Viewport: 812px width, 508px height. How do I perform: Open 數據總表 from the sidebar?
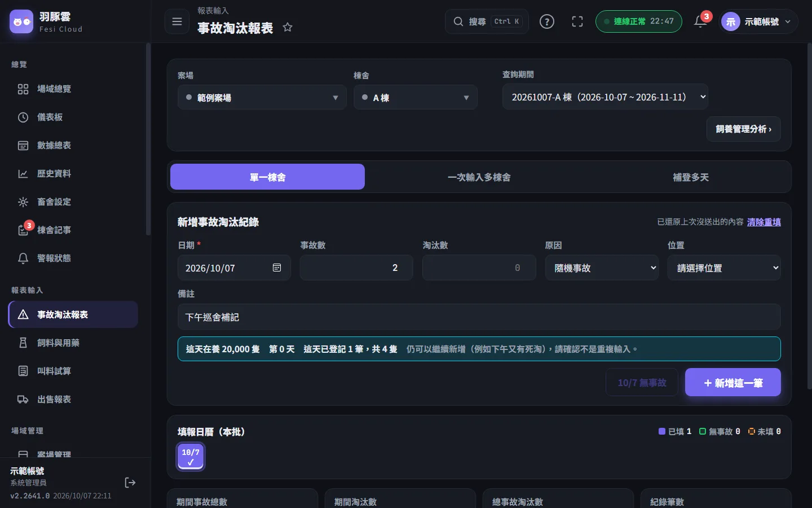click(x=73, y=146)
